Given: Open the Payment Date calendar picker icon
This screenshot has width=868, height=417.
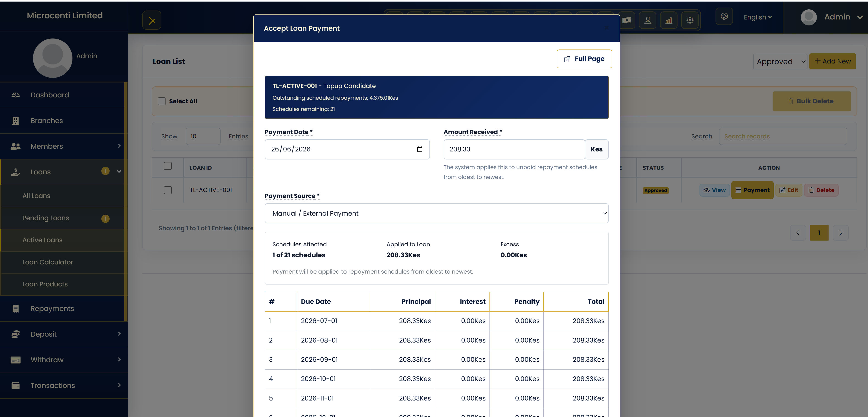Looking at the screenshot, I should (420, 149).
